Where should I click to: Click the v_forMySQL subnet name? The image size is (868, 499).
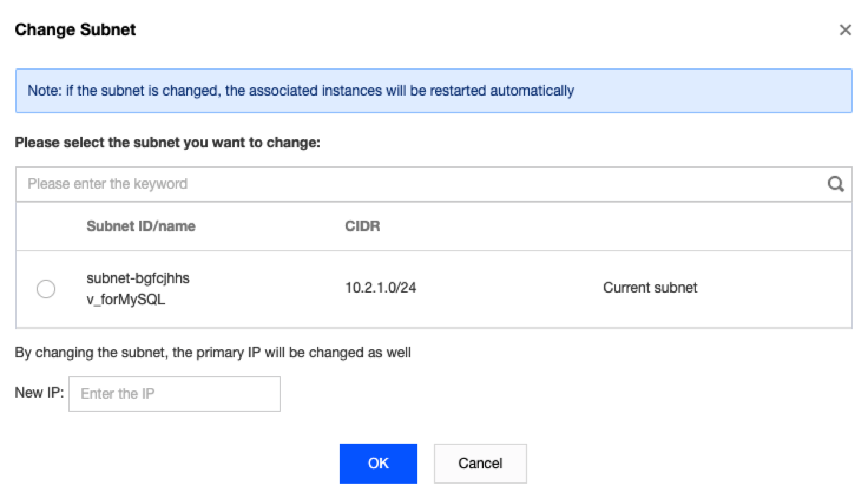coord(126,300)
